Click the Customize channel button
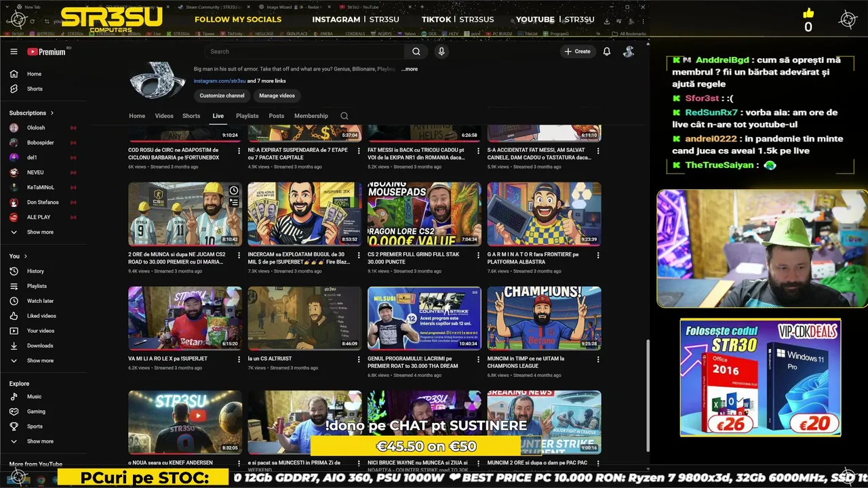This screenshot has width=868, height=488. 222,96
